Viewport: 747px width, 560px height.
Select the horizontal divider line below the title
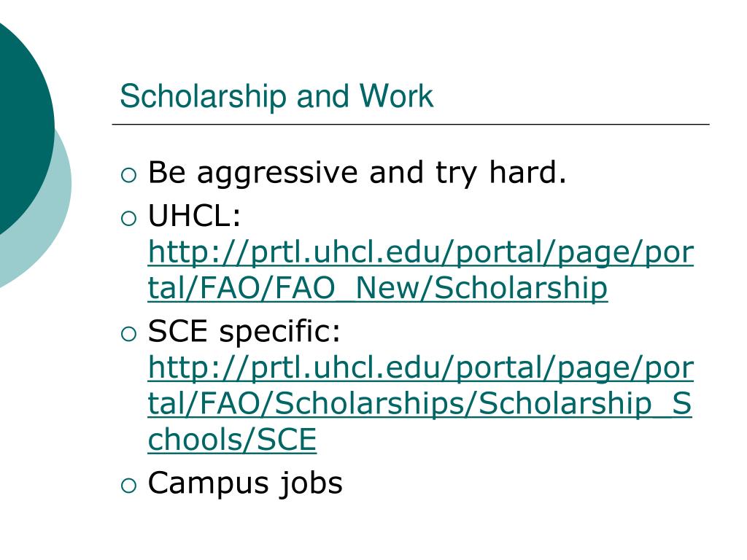pos(411,124)
